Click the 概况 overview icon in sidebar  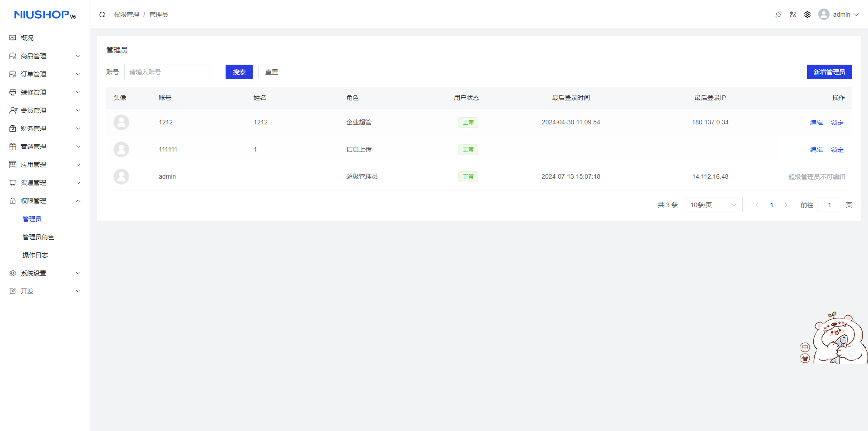coord(13,38)
